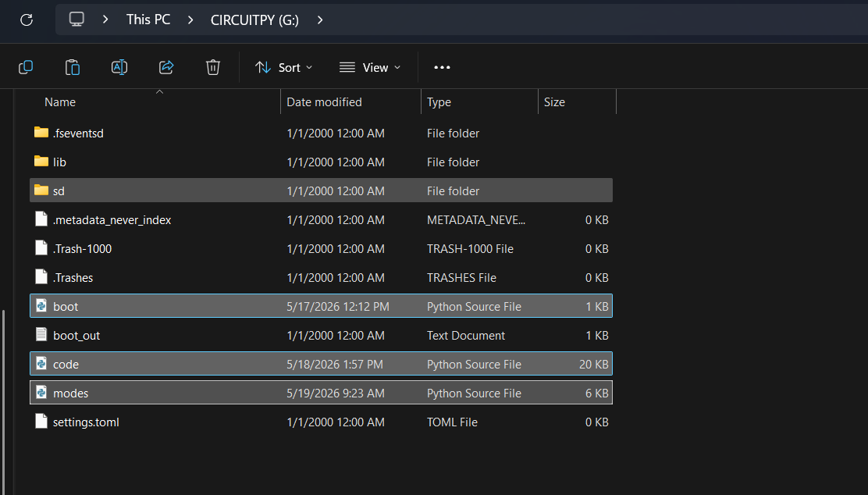The height and width of the screenshot is (495, 868).
Task: Click the Copy icon in toolbar
Action: [x=26, y=68]
